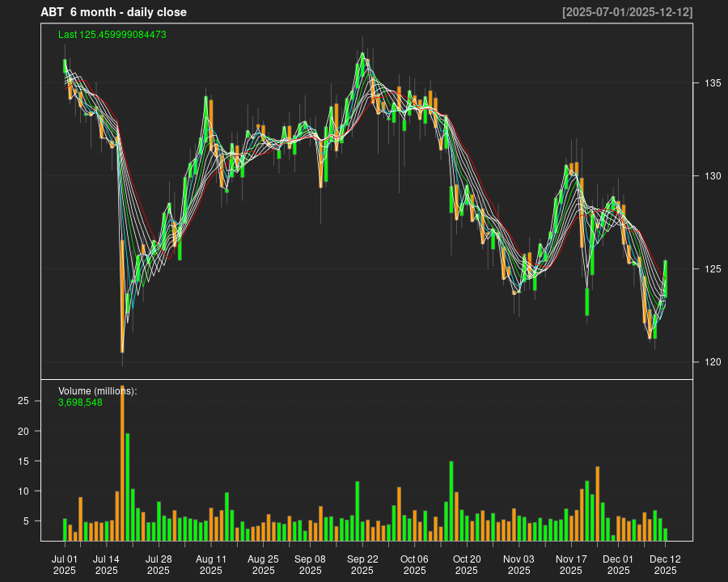Screen dimensions: 728x582
Task: Select the Nov 17 2025 date marker
Action: pos(571,564)
